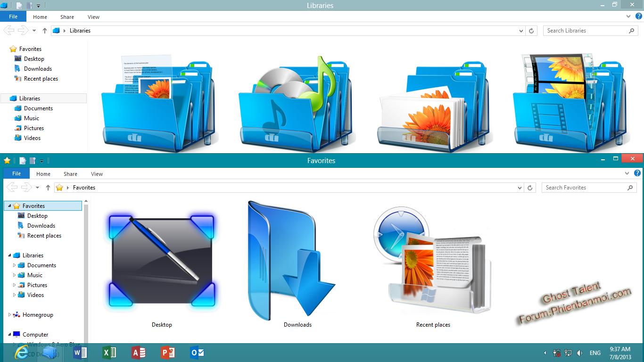Launch Word from the taskbar
Screen dimensions: 644x362
[80, 353]
